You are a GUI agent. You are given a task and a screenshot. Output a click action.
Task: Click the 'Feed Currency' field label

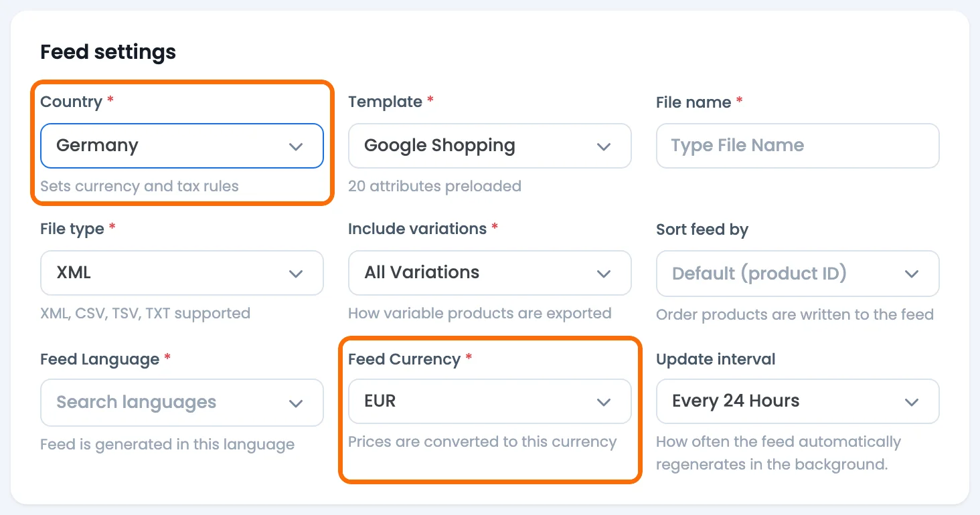pyautogui.click(x=404, y=359)
